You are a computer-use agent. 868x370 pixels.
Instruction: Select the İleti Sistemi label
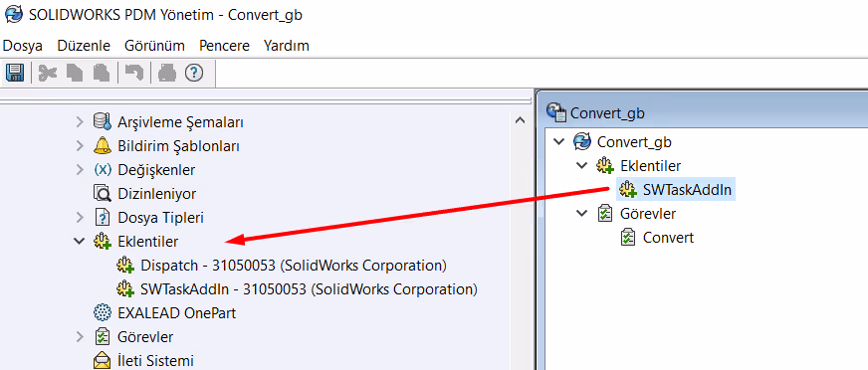click(155, 361)
